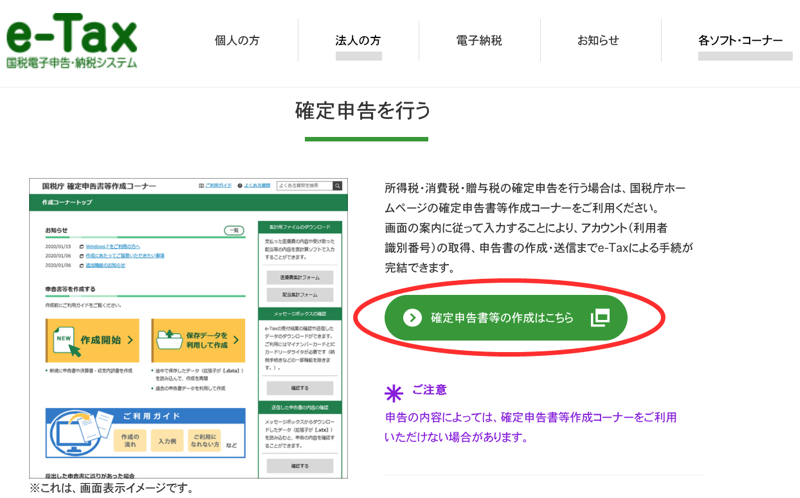Click the chevron circle icon on green button
The image size is (800, 498).
(412, 318)
